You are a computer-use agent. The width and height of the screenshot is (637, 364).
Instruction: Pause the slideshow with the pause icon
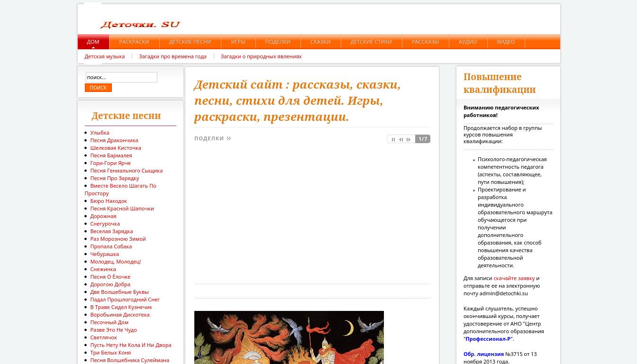coord(393,139)
